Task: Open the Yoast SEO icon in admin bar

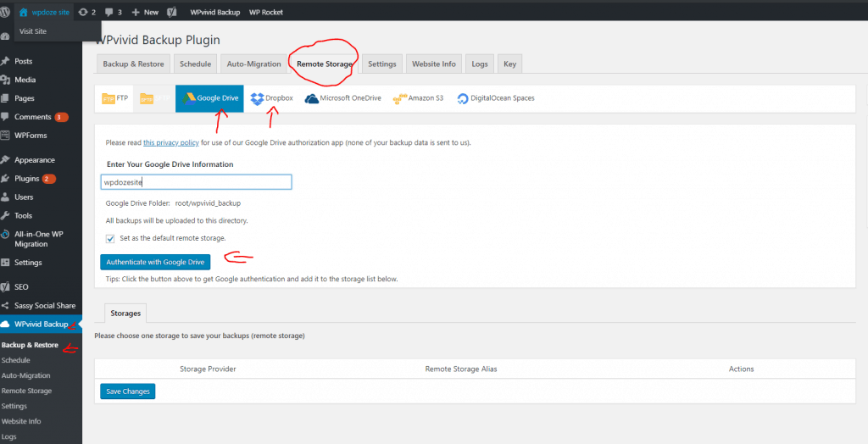Action: click(x=171, y=13)
